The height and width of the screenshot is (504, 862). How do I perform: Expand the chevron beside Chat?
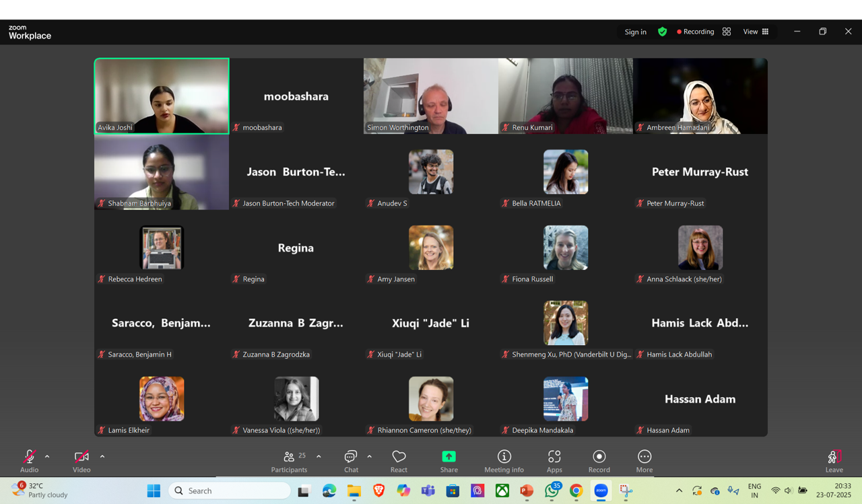(369, 457)
